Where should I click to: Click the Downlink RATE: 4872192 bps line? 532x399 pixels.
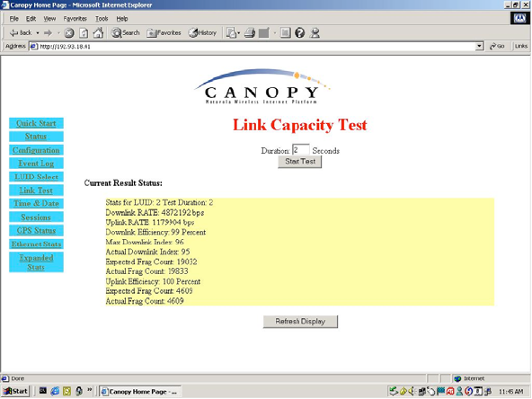[x=155, y=213]
